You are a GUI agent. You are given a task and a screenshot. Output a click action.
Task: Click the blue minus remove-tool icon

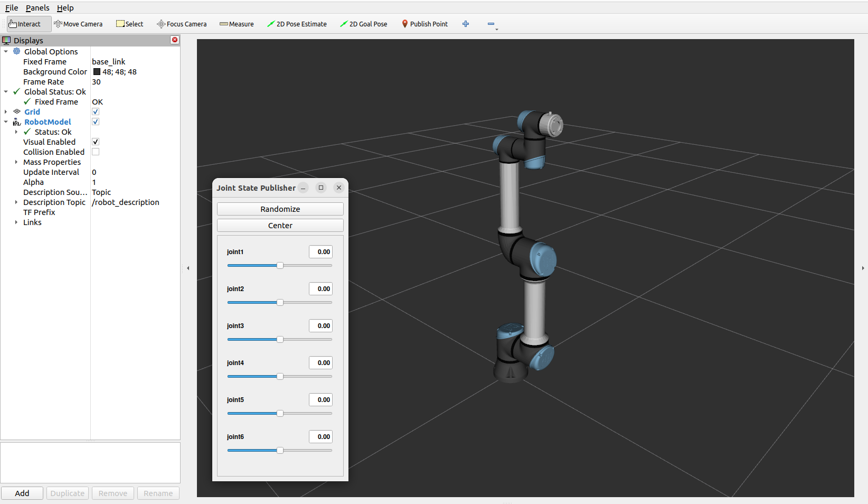pos(491,24)
